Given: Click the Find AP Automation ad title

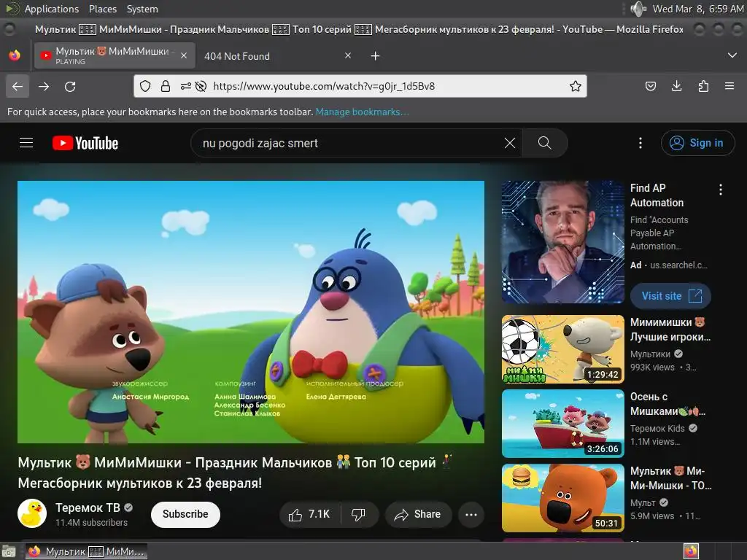Looking at the screenshot, I should pos(657,195).
